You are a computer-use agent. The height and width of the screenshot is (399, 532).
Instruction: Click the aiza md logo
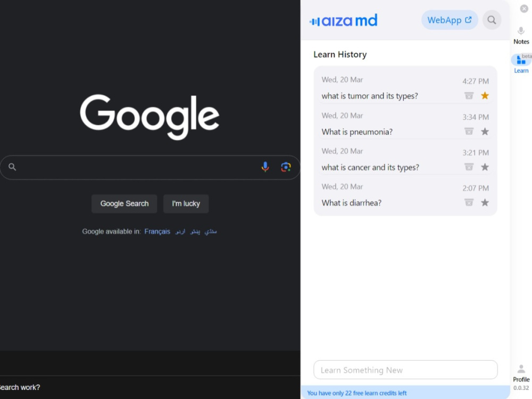click(x=343, y=21)
